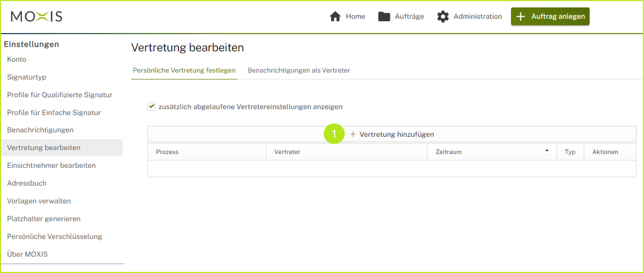Select Vorlagen verwalten in Einstellungen
Image resolution: width=644 pixels, height=273 pixels.
pos(39,201)
